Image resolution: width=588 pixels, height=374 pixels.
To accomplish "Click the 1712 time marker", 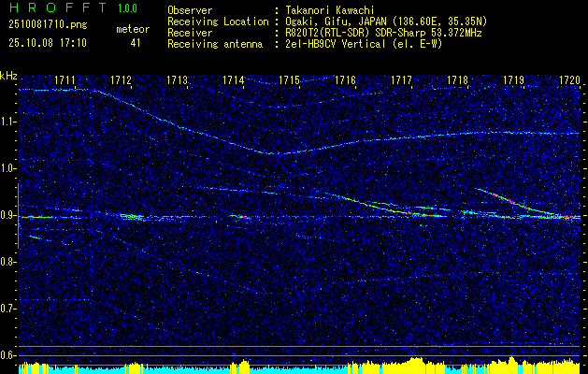I will pyautogui.click(x=121, y=79).
